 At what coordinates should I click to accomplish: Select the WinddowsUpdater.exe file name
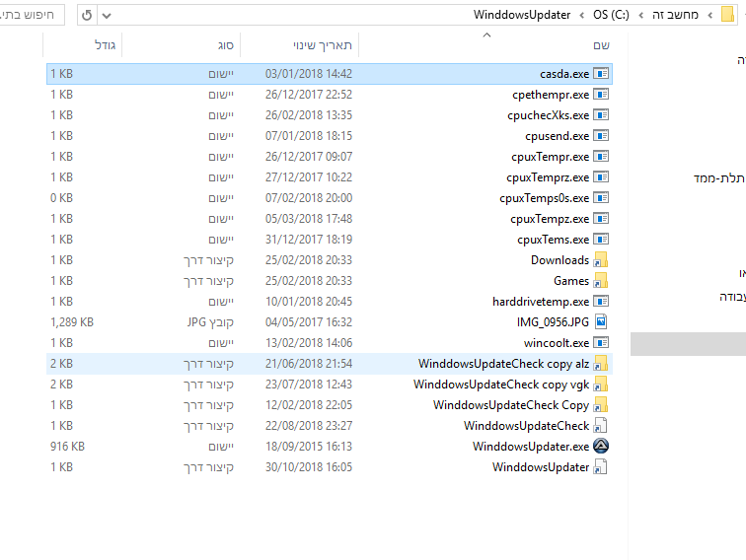point(531,447)
